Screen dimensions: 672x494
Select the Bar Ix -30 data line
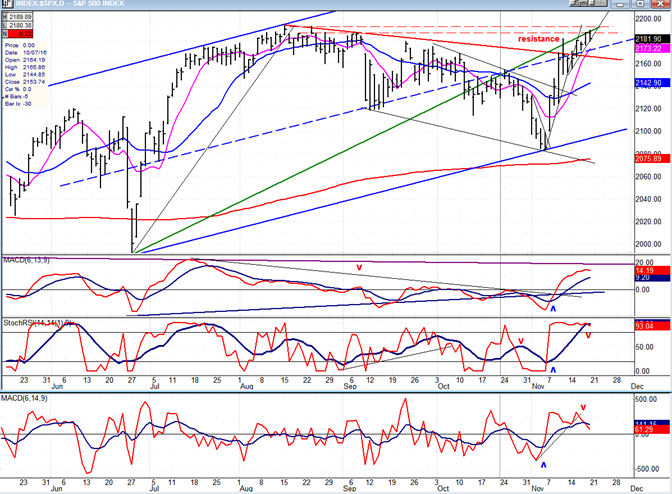(x=18, y=104)
